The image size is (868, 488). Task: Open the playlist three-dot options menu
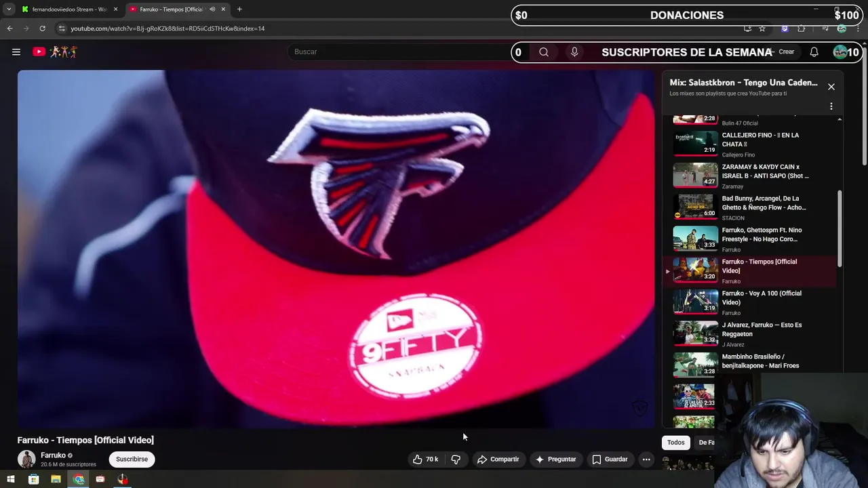click(831, 106)
